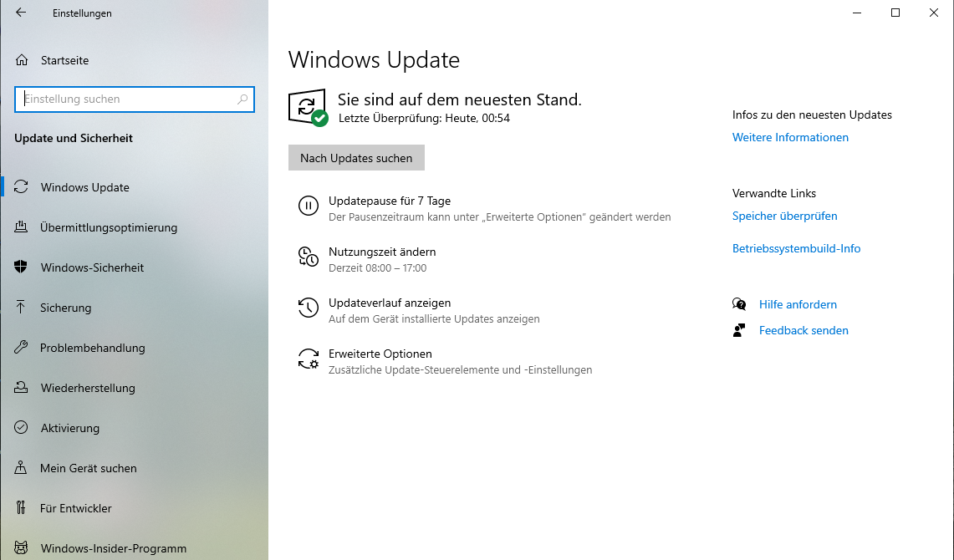Click the Letzte Überprüfung status text
Image resolution: width=954 pixels, height=560 pixels.
click(424, 118)
